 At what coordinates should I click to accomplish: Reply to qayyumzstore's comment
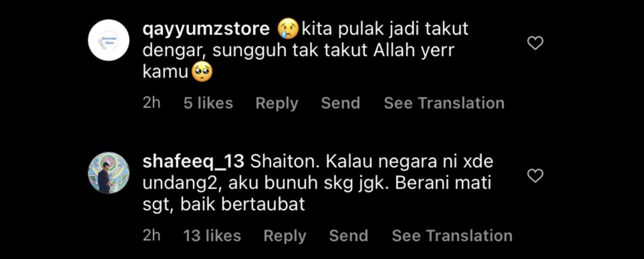277,103
